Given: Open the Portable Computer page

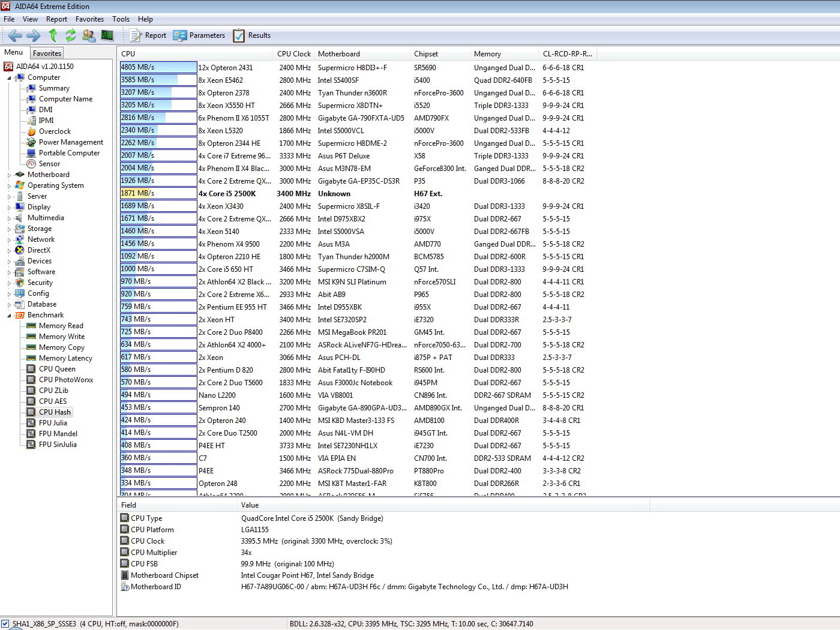Looking at the screenshot, I should 69,153.
